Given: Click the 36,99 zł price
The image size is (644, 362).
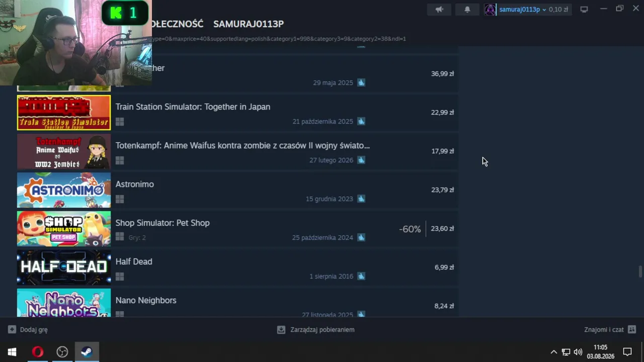Looking at the screenshot, I should coord(442,73).
